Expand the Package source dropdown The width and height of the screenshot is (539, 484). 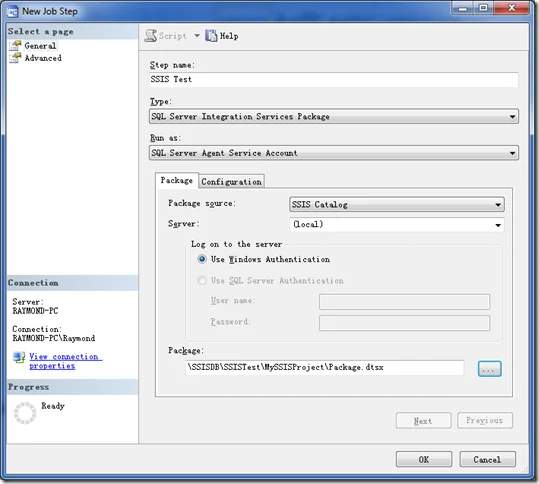[x=397, y=205]
